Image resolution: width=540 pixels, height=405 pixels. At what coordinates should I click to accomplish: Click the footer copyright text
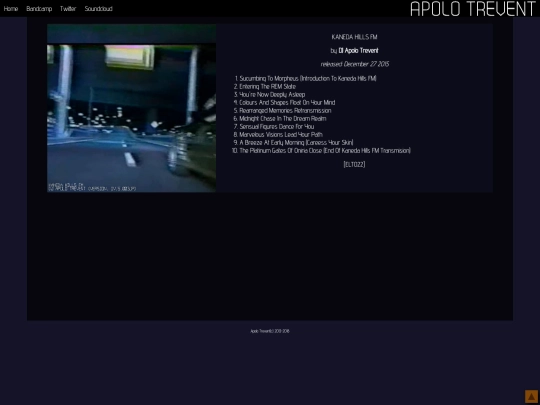tap(270, 331)
